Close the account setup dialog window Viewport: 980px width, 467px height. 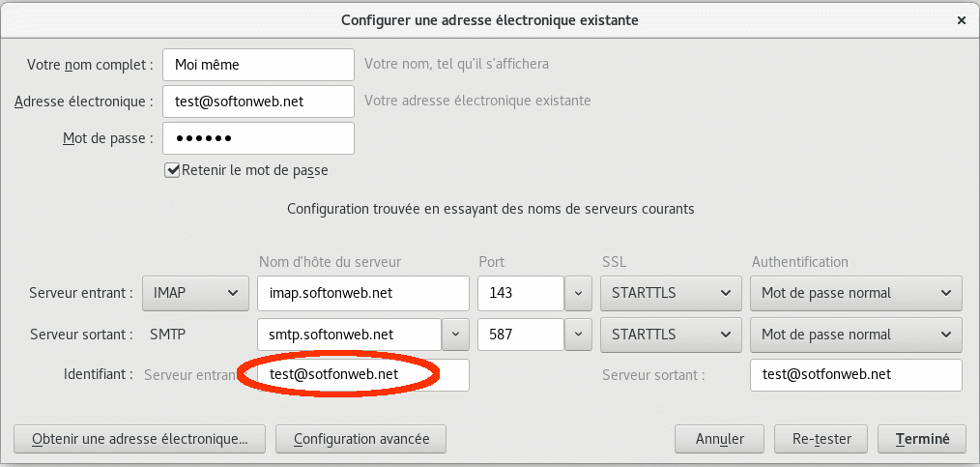pyautogui.click(x=961, y=19)
